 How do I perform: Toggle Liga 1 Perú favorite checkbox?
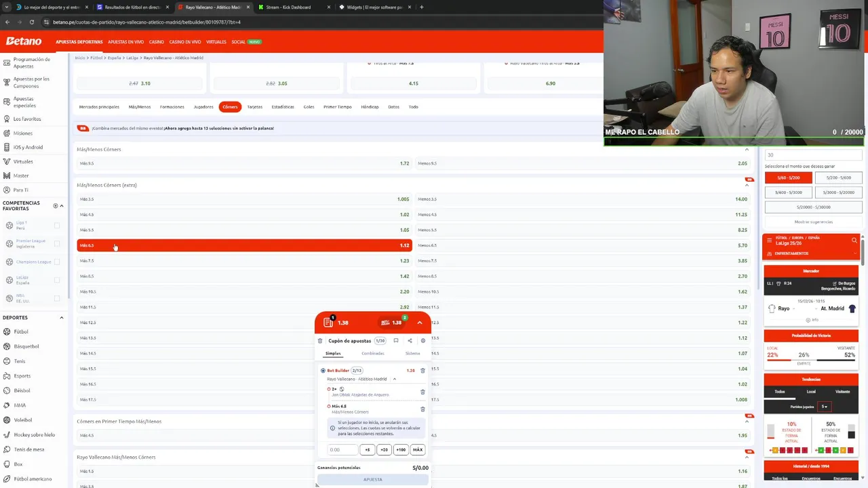[57, 226]
